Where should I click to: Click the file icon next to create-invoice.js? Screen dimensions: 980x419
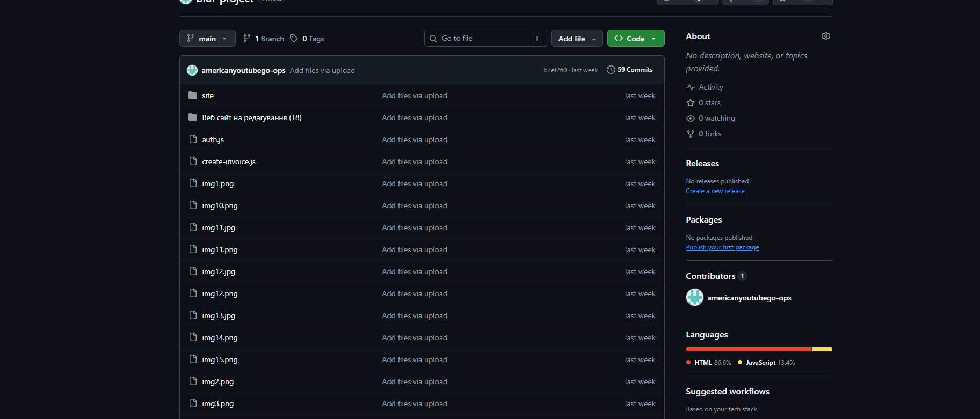[193, 161]
